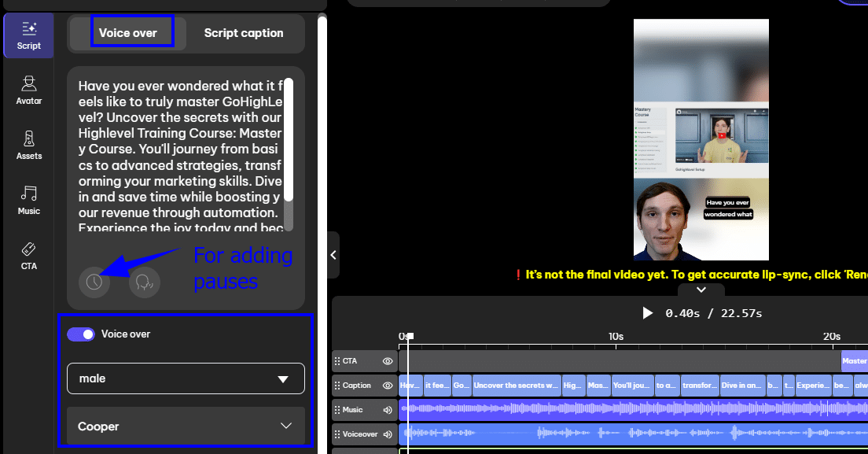The height and width of the screenshot is (454, 868).
Task: Select the Music track waveform clip
Action: [x=633, y=410]
